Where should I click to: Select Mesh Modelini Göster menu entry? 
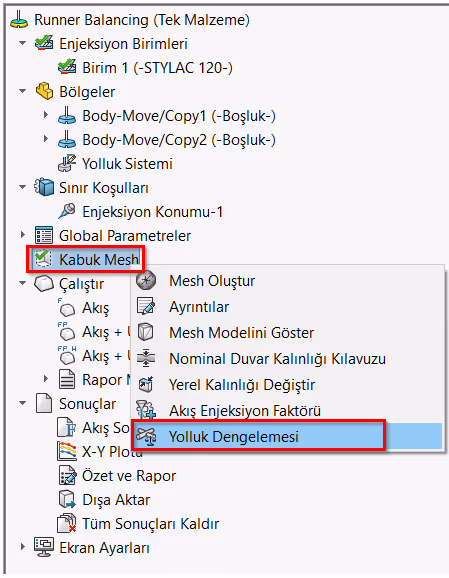288,332
